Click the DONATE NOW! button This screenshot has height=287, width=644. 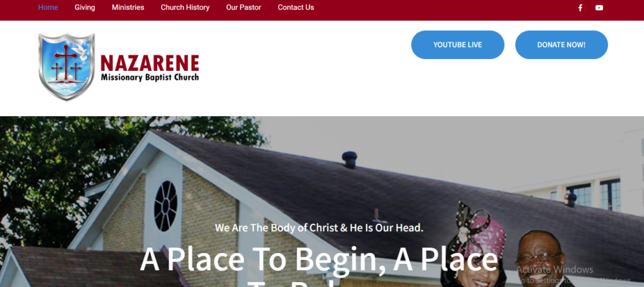click(x=562, y=45)
